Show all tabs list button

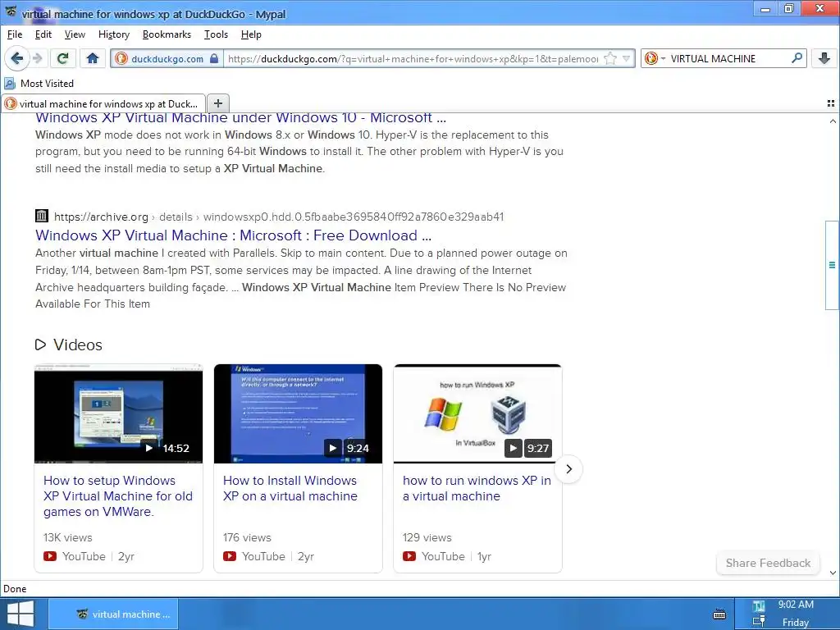click(831, 103)
